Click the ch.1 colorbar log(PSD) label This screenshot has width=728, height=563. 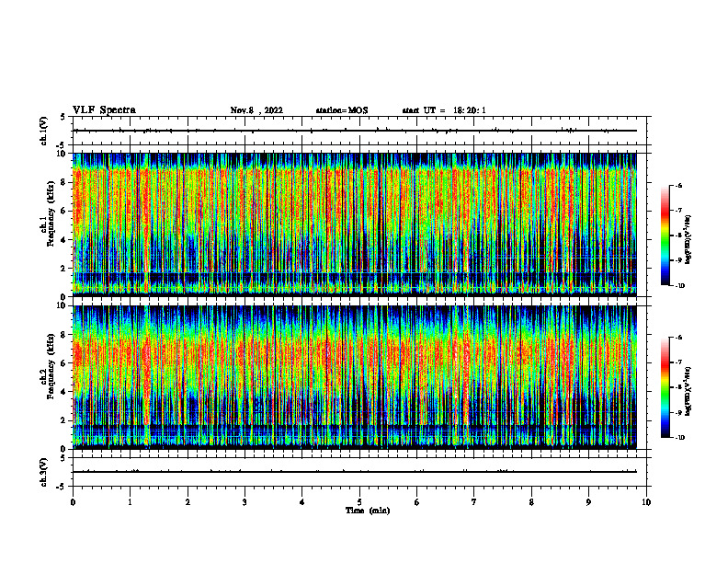pyautogui.click(x=688, y=239)
